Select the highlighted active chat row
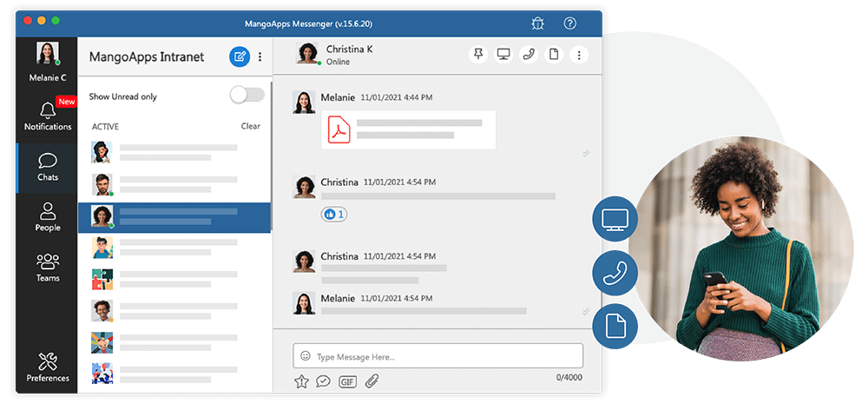The width and height of the screenshot is (868, 404). (x=174, y=216)
